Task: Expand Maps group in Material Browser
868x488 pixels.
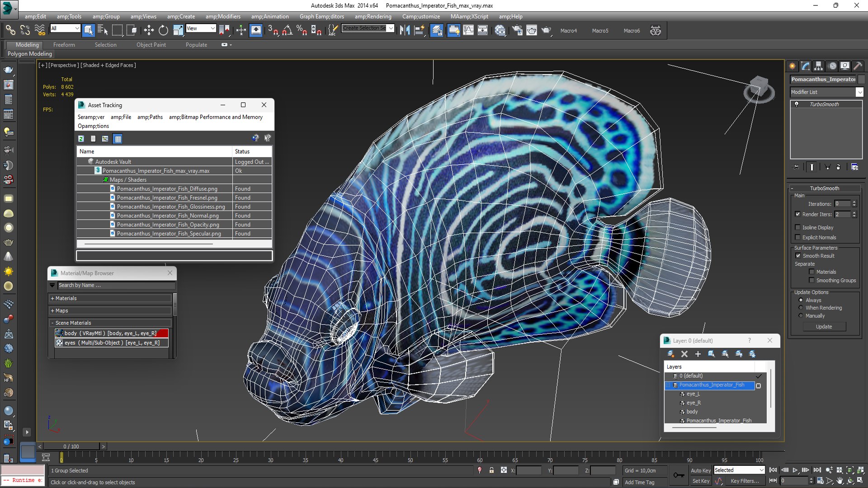Action: point(110,311)
